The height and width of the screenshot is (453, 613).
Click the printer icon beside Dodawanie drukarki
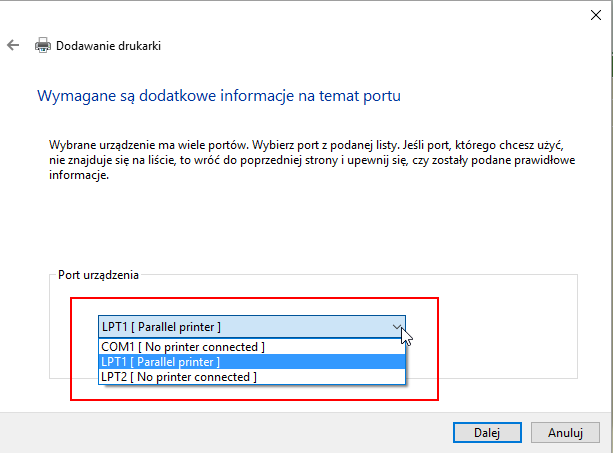click(43, 45)
